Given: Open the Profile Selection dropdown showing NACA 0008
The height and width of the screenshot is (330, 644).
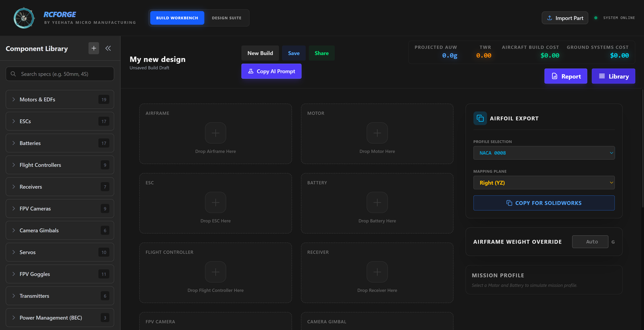Looking at the screenshot, I should pos(544,153).
